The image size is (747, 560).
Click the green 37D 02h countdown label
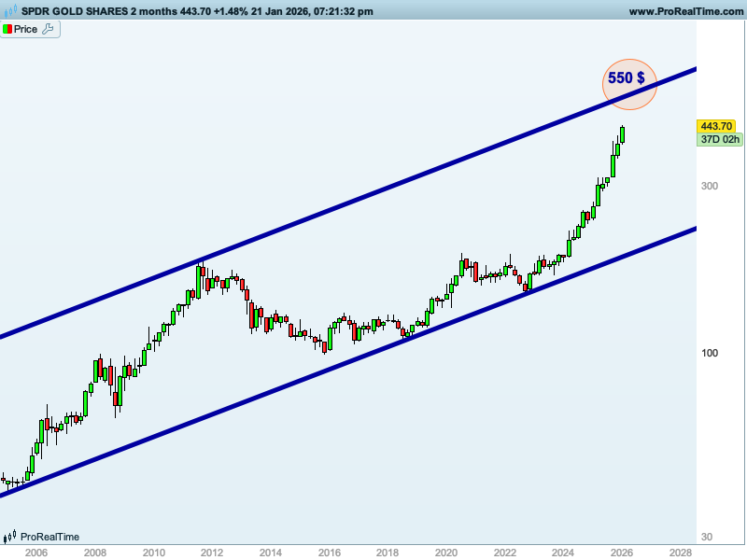(719, 140)
